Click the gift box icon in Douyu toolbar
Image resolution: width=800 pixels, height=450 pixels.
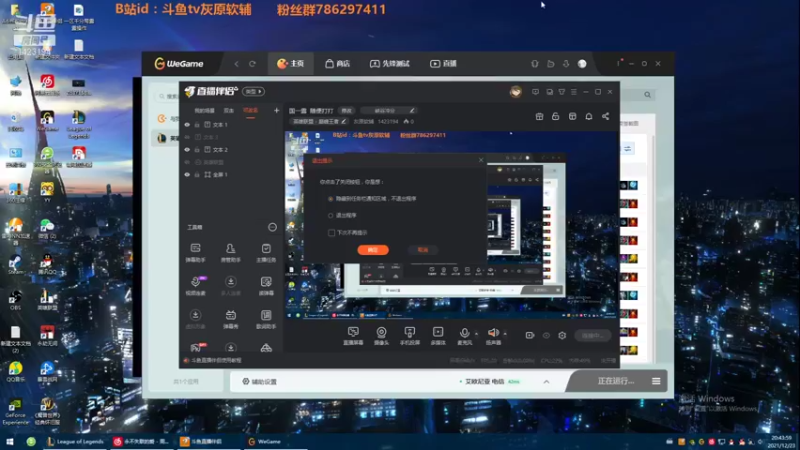coord(539,116)
